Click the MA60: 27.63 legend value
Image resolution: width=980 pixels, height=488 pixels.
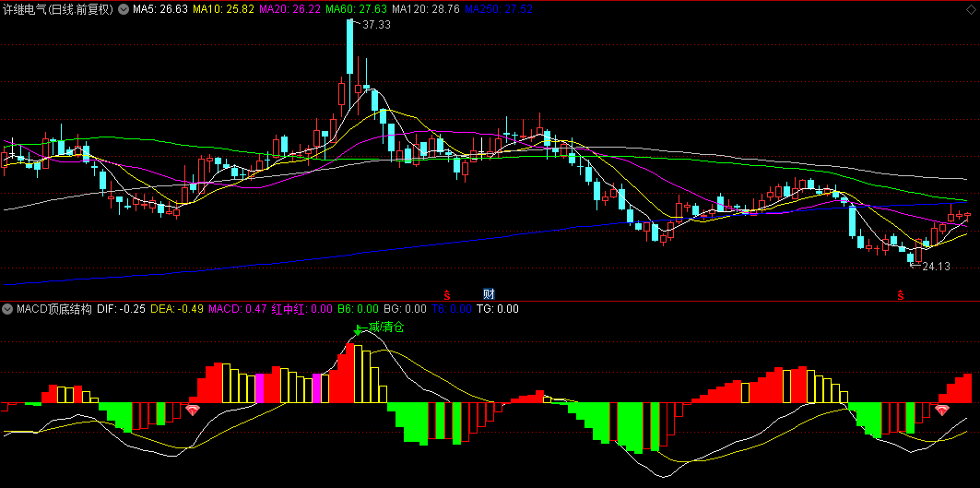point(356,9)
